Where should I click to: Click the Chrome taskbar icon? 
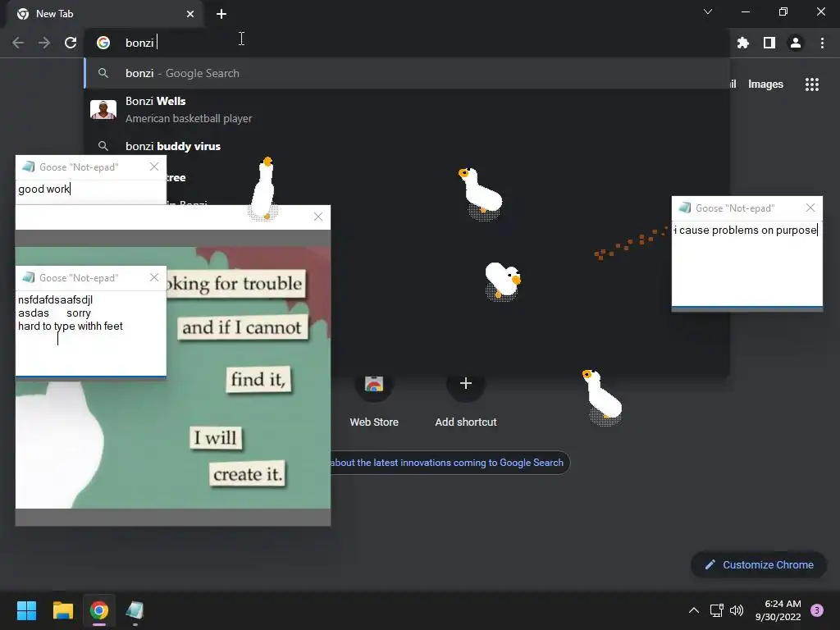click(x=99, y=610)
